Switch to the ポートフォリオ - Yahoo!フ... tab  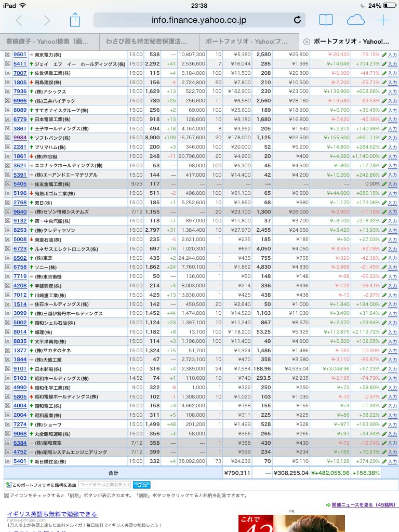click(x=249, y=42)
